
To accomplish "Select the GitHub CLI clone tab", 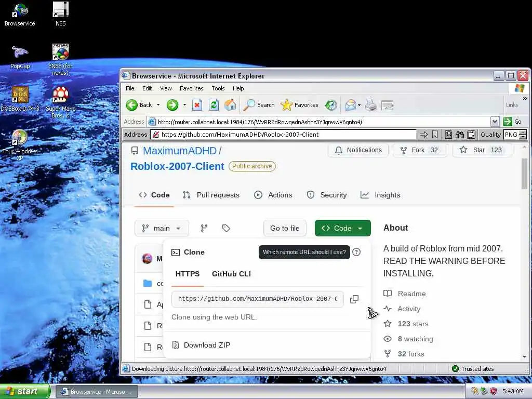I will pos(231,274).
